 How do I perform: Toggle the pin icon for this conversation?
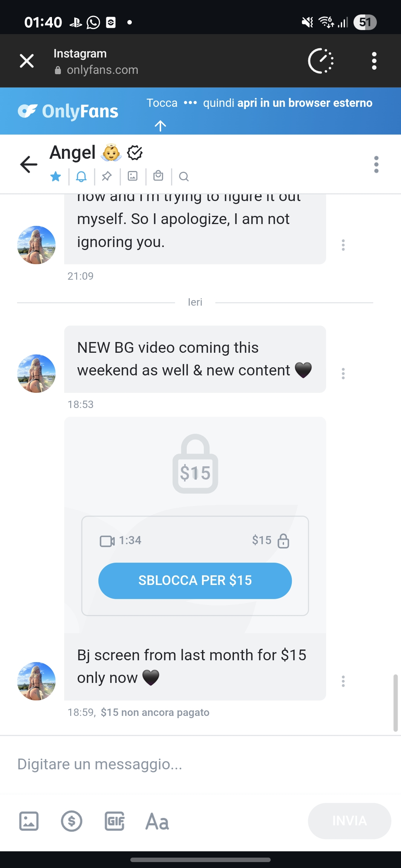(107, 176)
